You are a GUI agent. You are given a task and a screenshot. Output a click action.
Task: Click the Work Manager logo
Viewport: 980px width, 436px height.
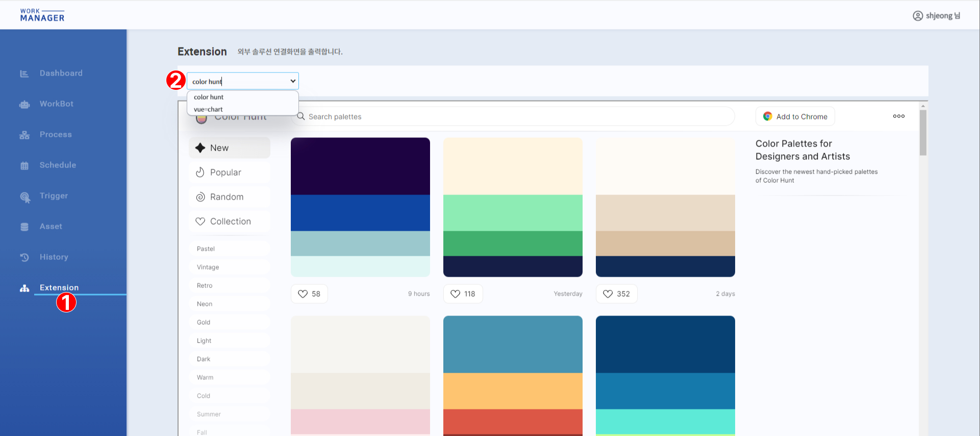pos(42,15)
